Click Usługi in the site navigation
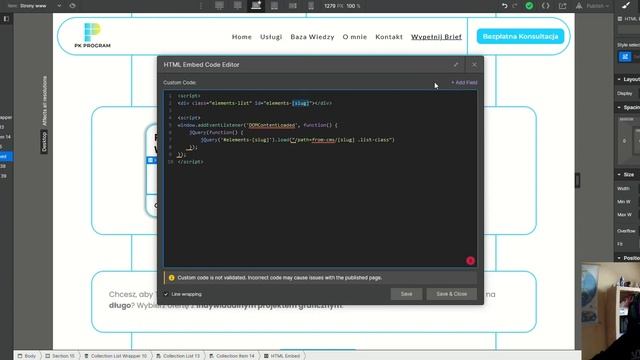 (271, 37)
